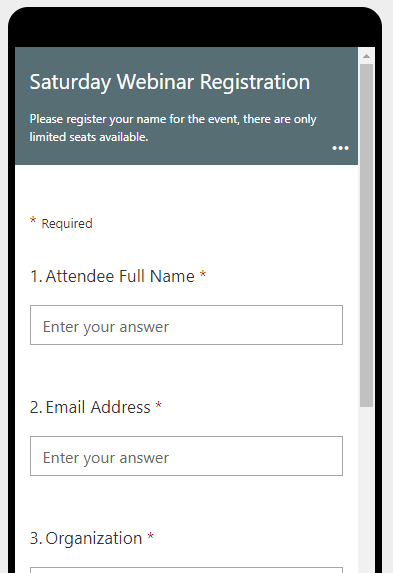393x573 pixels.
Task: Click the black phone frame top bezel
Action: coord(195,27)
